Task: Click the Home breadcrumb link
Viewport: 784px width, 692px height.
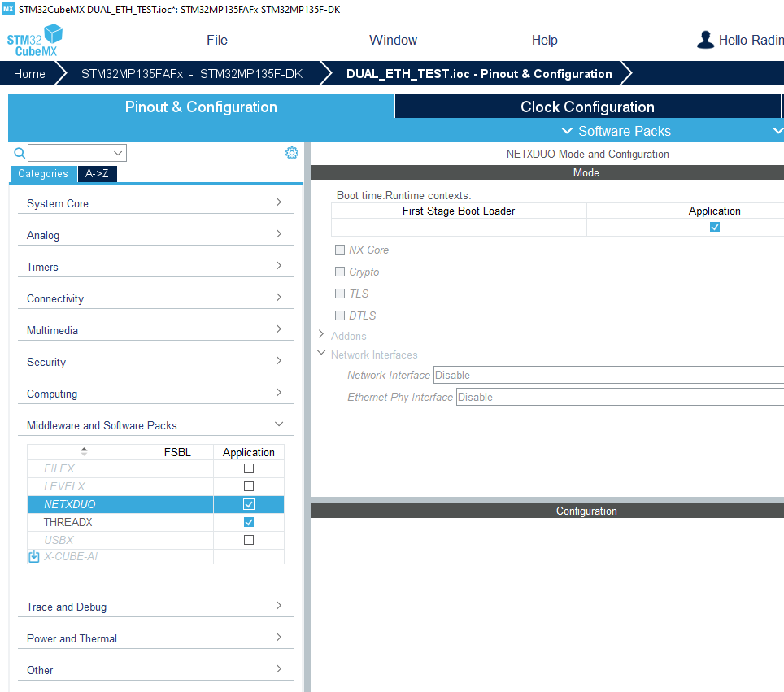Action: point(29,73)
